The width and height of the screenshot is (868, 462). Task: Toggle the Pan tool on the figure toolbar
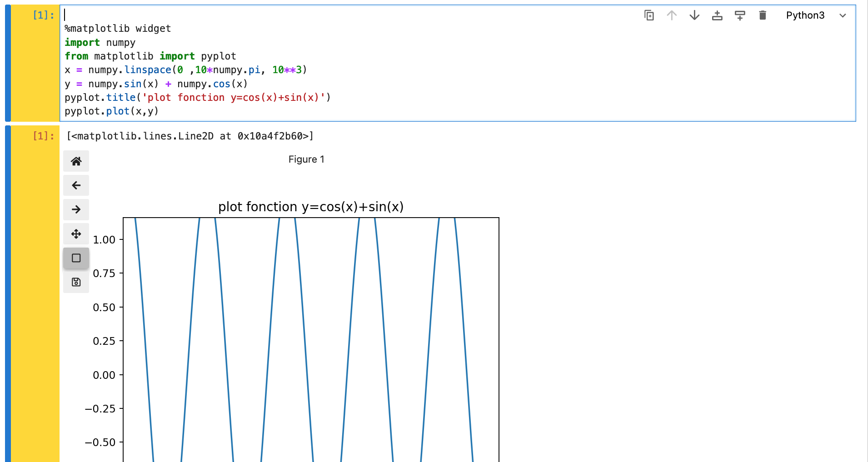76,233
